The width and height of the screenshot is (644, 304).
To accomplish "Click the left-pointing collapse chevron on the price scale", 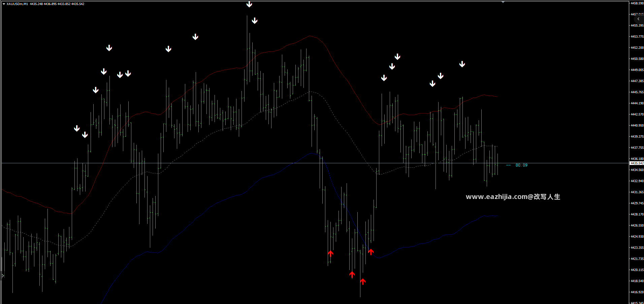I will [x=638, y=19].
